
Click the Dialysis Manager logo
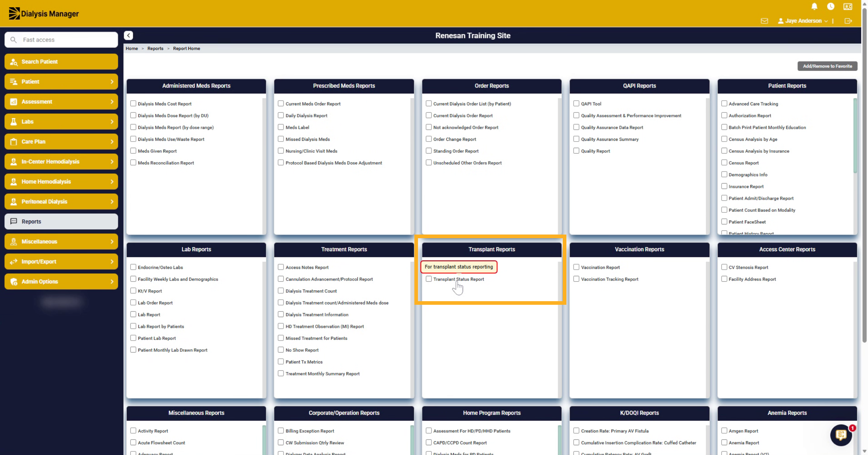pos(44,14)
